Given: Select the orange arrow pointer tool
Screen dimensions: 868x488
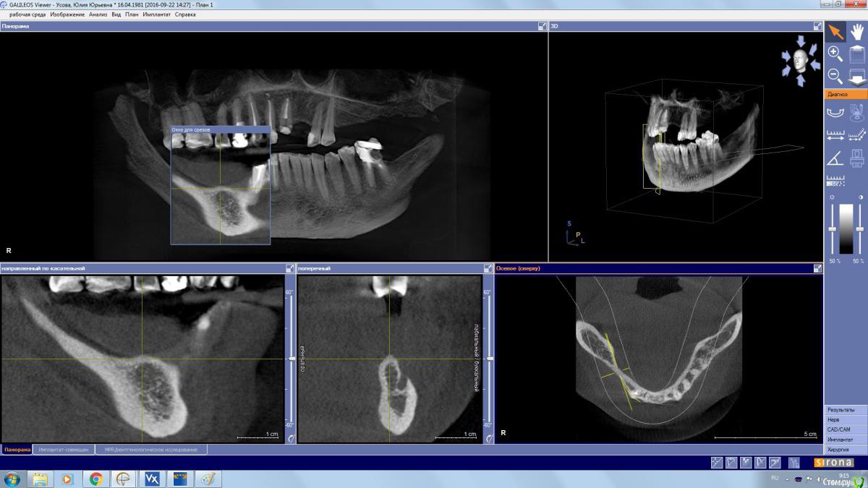Looking at the screenshot, I should pyautogui.click(x=835, y=32).
